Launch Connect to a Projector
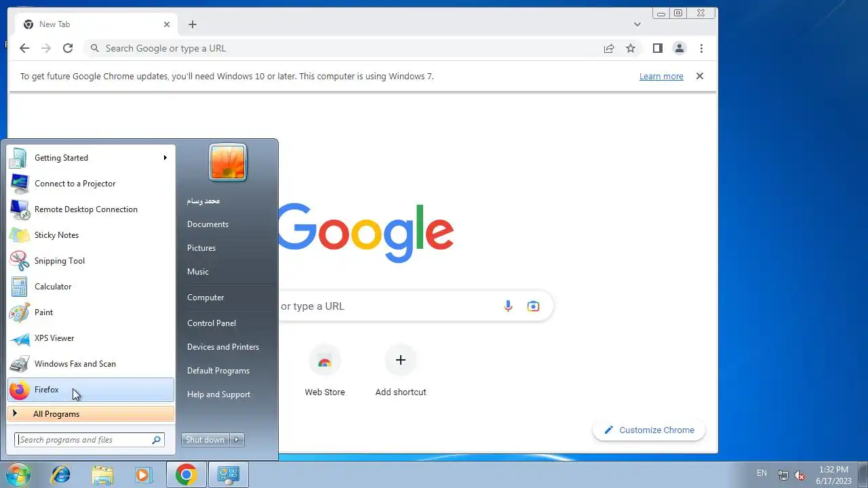 [x=91, y=184]
